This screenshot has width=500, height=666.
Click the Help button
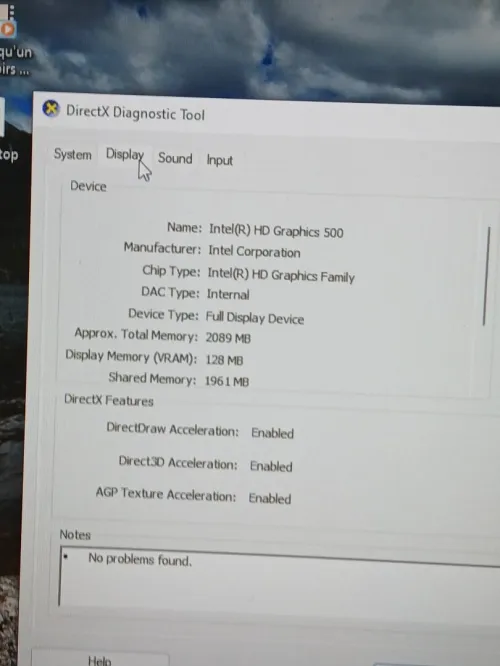click(100, 659)
